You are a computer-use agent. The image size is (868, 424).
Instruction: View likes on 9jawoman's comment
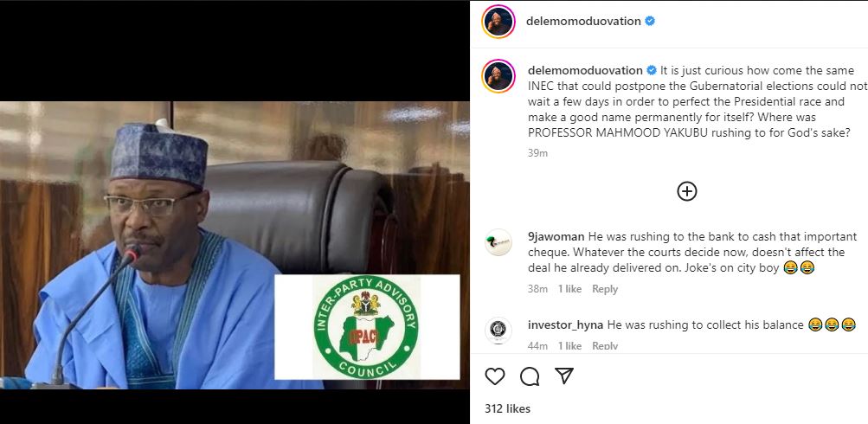569,289
